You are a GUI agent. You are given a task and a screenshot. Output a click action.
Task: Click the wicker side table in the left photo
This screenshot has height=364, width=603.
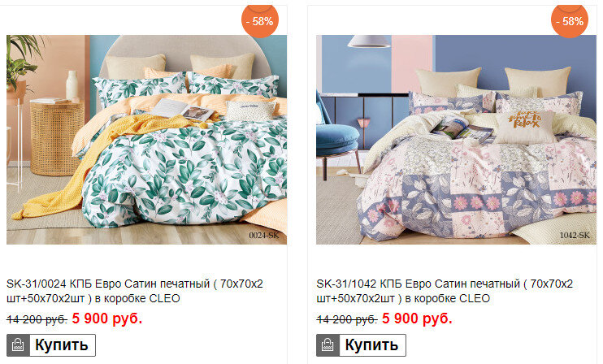(56, 138)
